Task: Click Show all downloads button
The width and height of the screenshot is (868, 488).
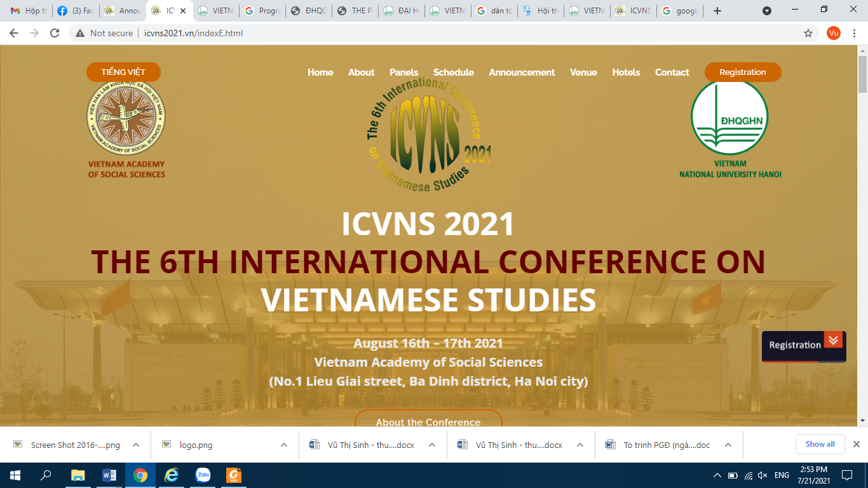Action: coord(820,444)
